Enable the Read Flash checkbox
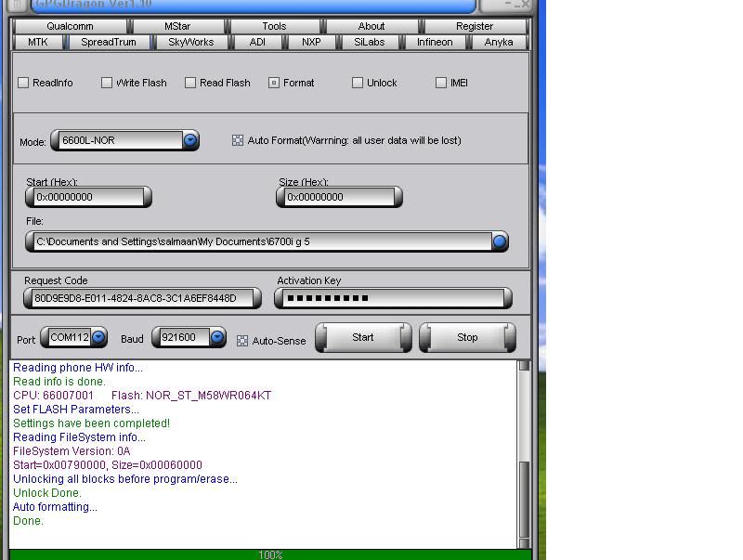 (190, 83)
